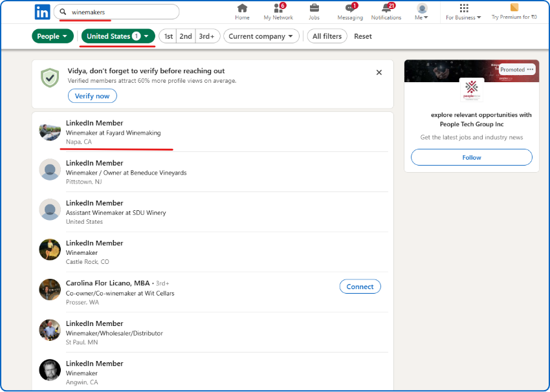Follow People Tech Group Inc
The width and height of the screenshot is (550, 392).
point(472,157)
